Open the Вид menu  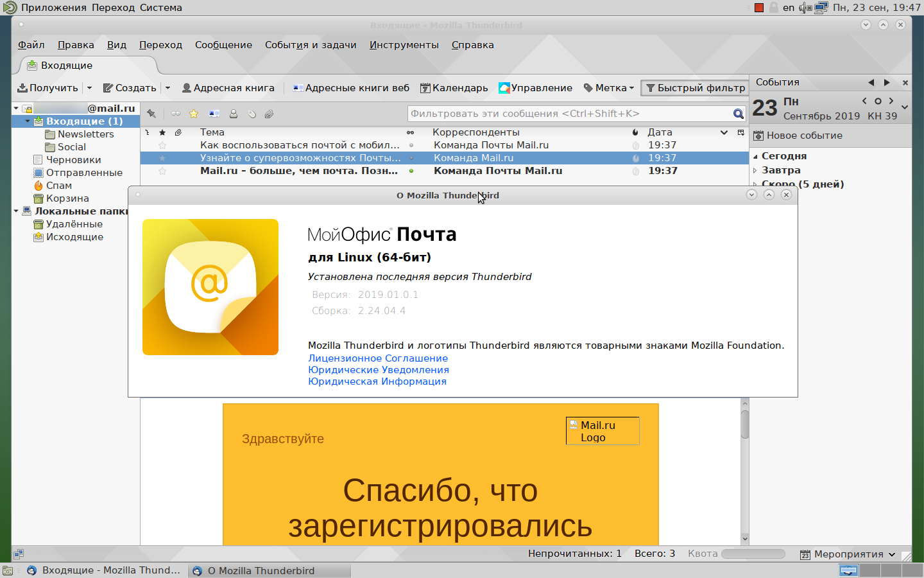pos(117,45)
